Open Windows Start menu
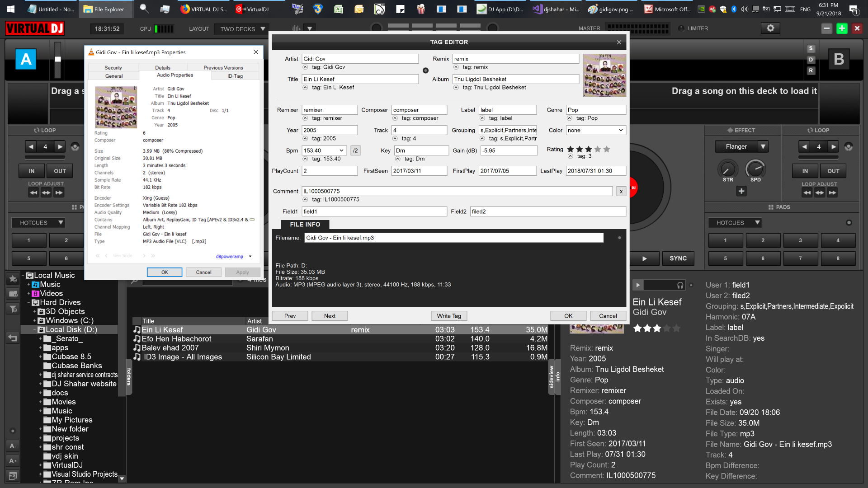868x488 pixels. [11, 9]
